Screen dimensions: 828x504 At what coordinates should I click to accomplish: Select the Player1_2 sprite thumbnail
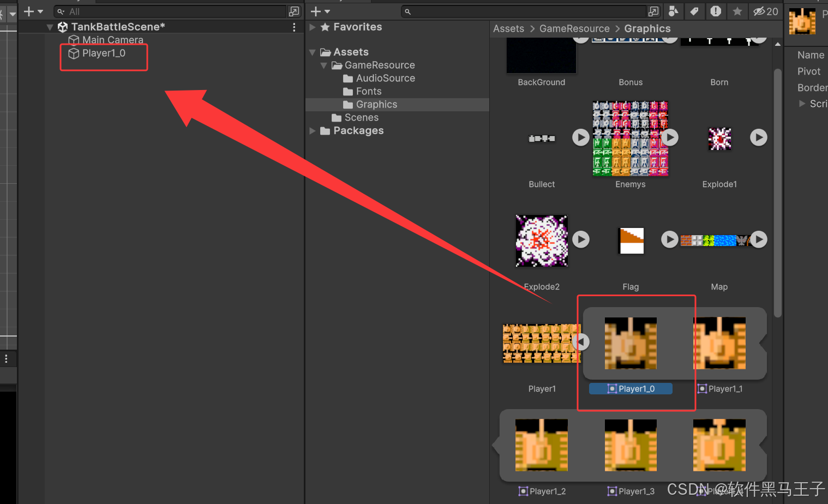coord(542,445)
